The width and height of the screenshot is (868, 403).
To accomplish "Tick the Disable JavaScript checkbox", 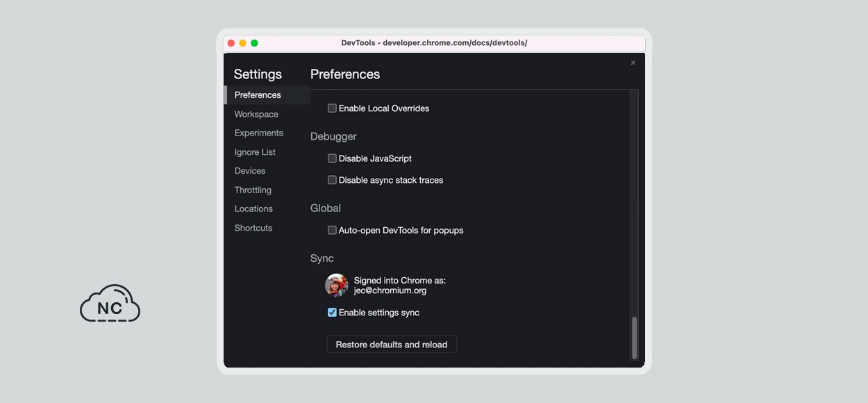I will 332,158.
